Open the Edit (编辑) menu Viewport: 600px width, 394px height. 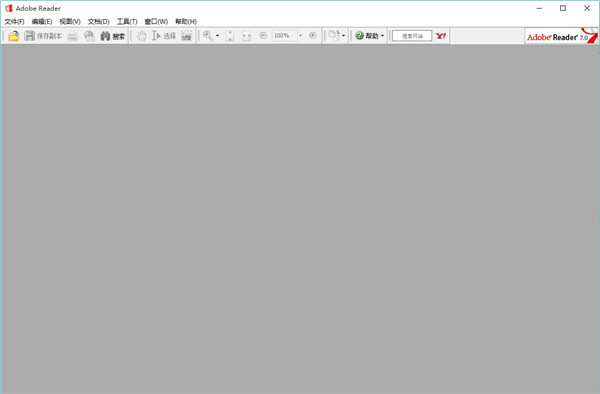[42, 21]
